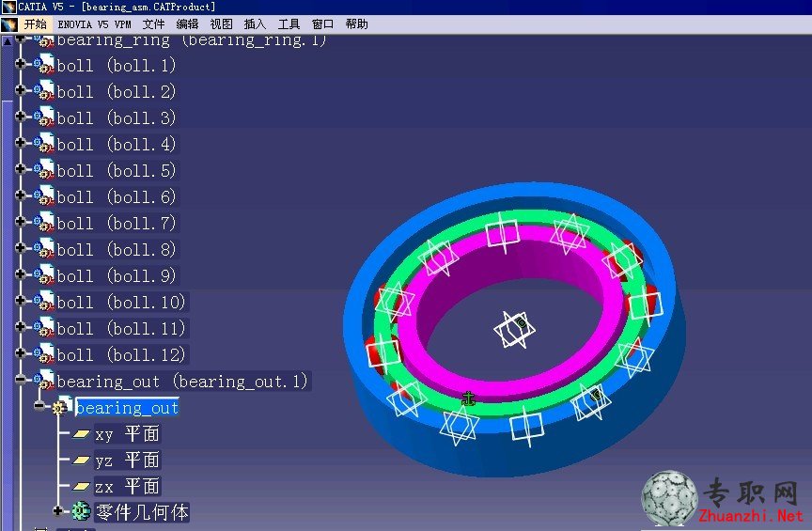Click the boll.8 product icon
This screenshot has height=531, width=812.
click(44, 250)
